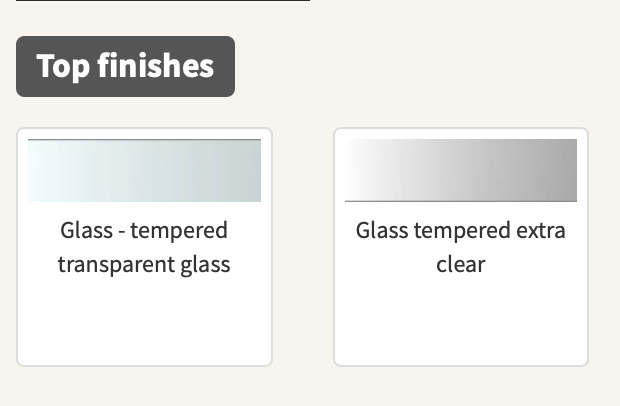Screen dimensions: 620x406
Task: Pick the left finish option's preview image
Action: 144,171
